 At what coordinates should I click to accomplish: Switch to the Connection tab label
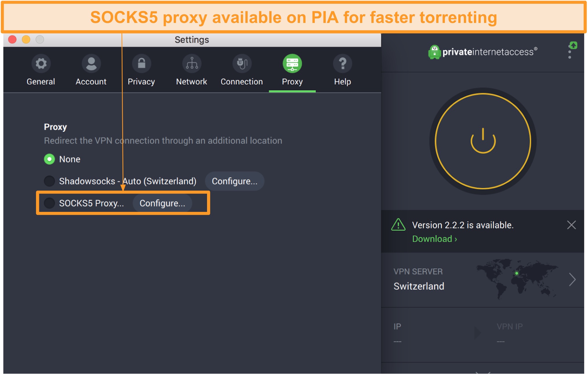click(242, 82)
